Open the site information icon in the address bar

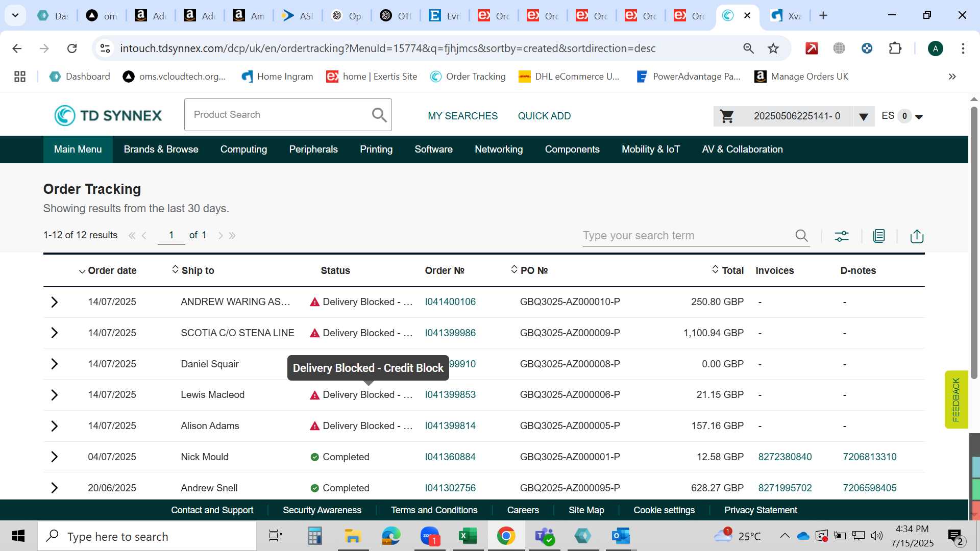(x=105, y=48)
